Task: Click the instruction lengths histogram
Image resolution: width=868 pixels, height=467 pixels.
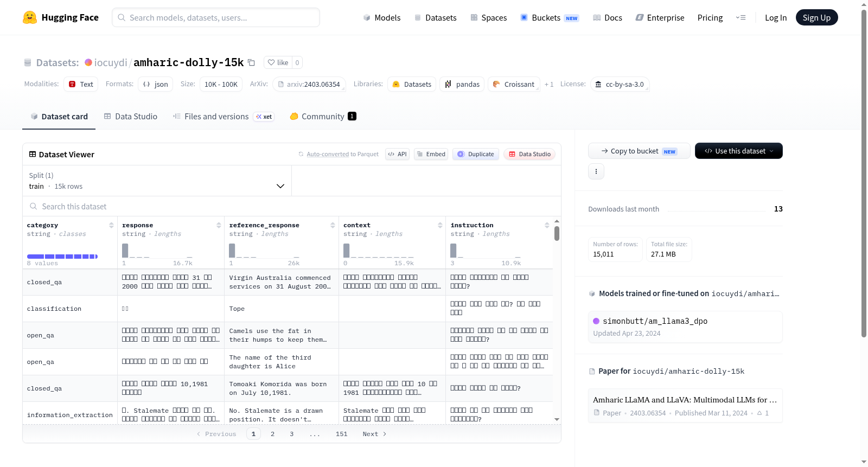Action: pyautogui.click(x=486, y=251)
